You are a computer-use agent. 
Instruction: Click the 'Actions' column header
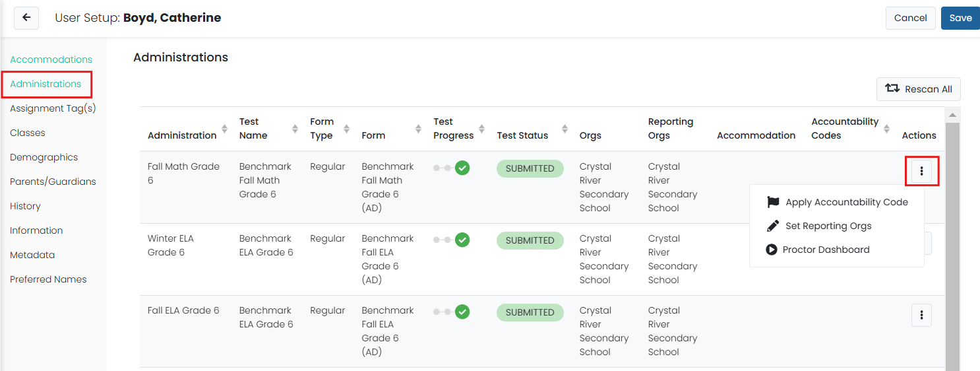coord(919,135)
